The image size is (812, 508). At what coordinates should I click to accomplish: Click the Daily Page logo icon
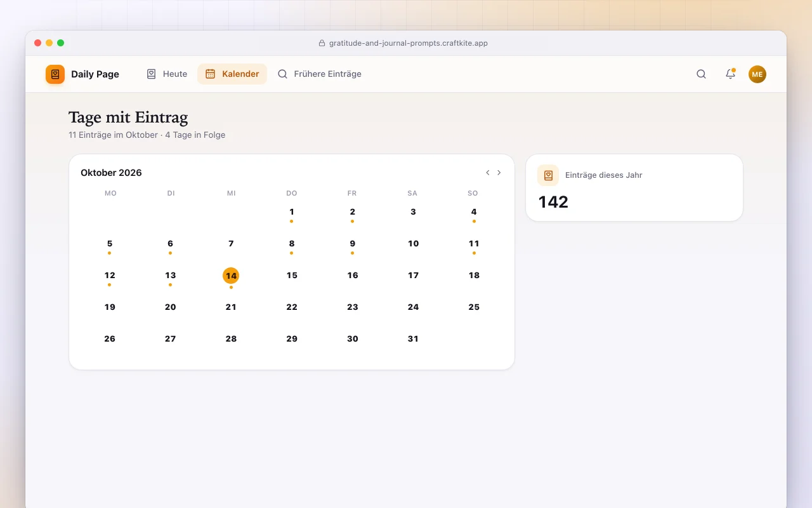coord(55,74)
